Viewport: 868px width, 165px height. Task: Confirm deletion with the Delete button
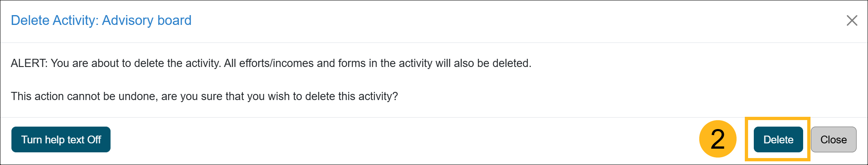click(x=778, y=140)
